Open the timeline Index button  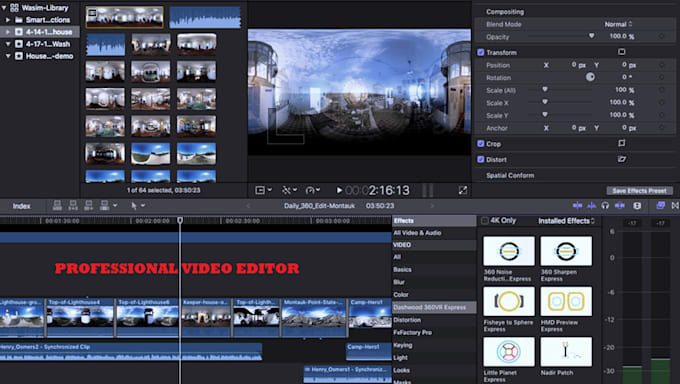21,206
